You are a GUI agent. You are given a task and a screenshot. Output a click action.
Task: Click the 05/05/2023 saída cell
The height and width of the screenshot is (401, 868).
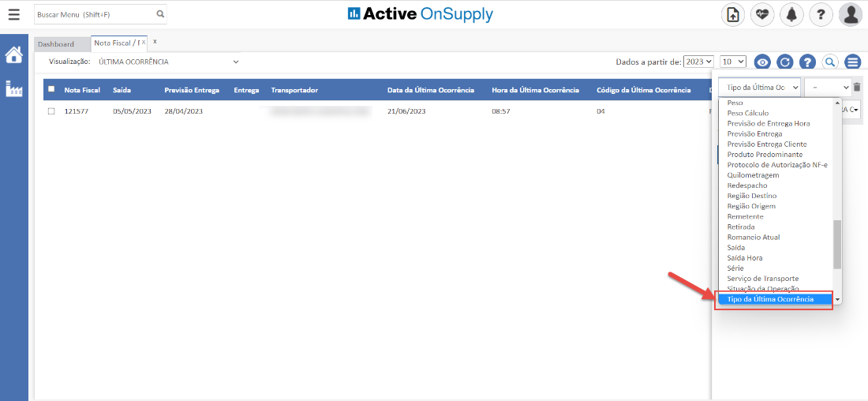pos(132,111)
